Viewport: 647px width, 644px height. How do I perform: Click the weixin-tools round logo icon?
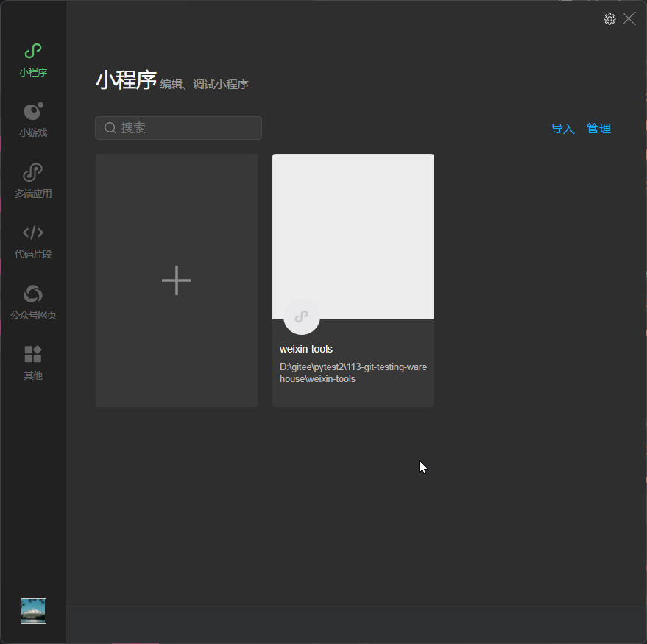(302, 316)
